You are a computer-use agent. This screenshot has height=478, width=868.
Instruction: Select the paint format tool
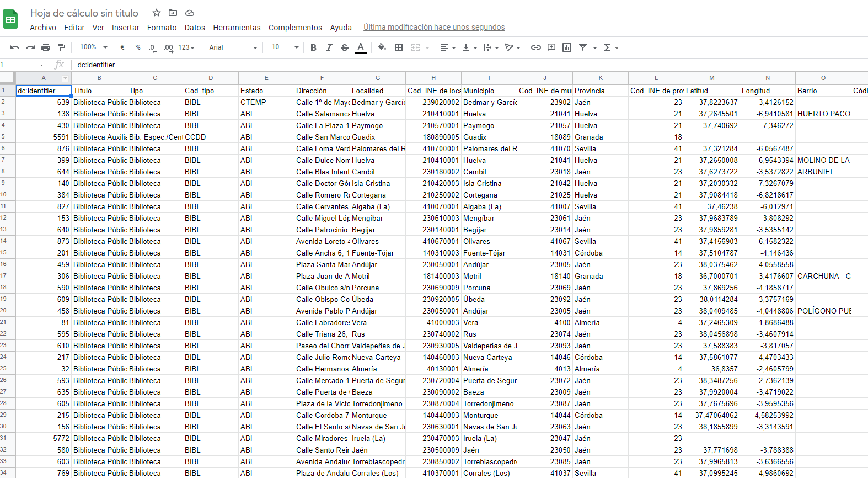[x=61, y=47]
